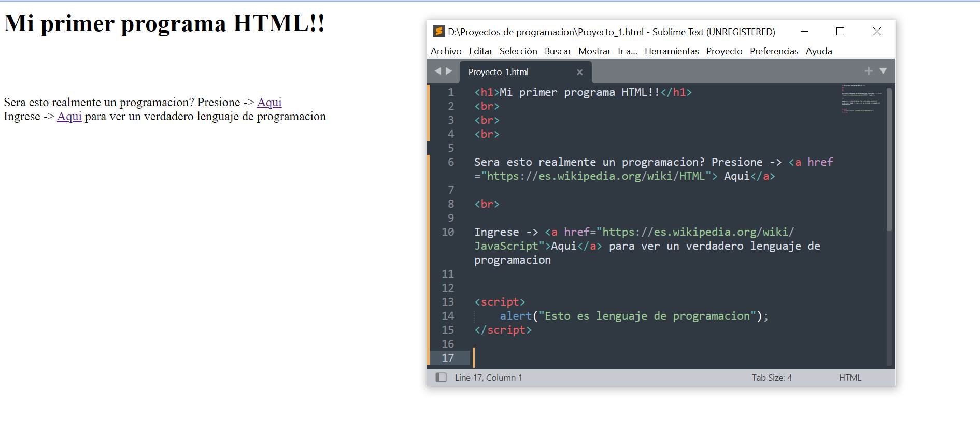Follow the Aqui link after Ingrese
Image resolution: width=980 pixels, height=447 pixels.
coord(69,116)
